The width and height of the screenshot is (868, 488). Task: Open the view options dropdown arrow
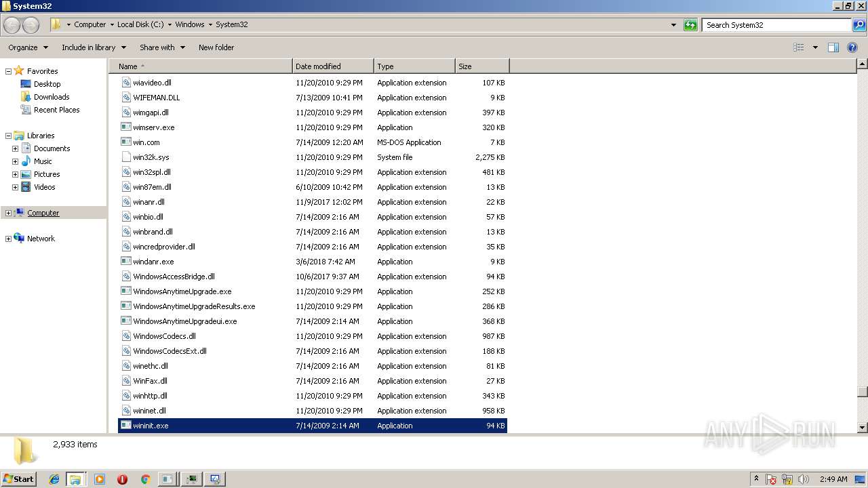(x=815, y=47)
